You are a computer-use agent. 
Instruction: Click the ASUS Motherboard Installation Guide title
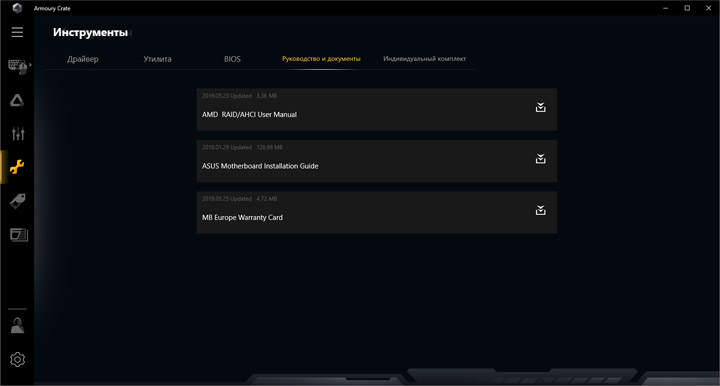pos(260,166)
